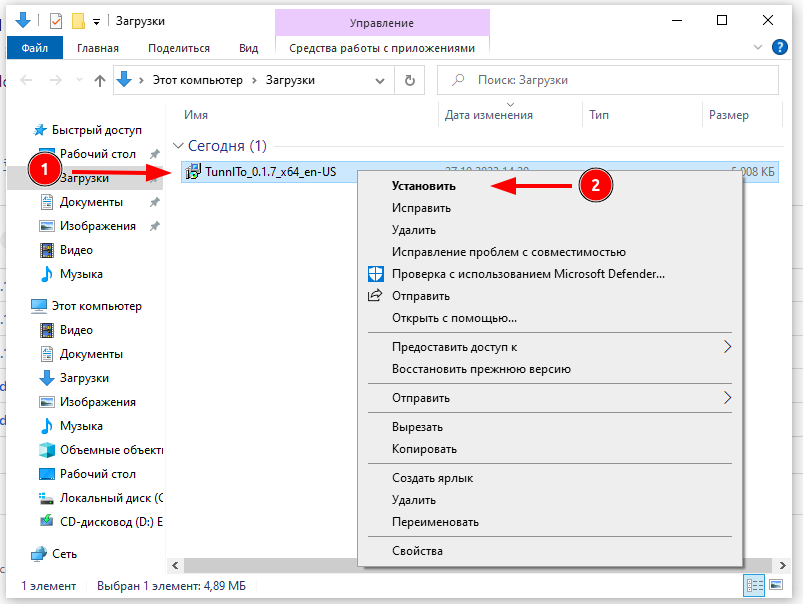This screenshot has height=604, width=803.
Task: Switch to the Вид ribbon tab
Action: 248,48
